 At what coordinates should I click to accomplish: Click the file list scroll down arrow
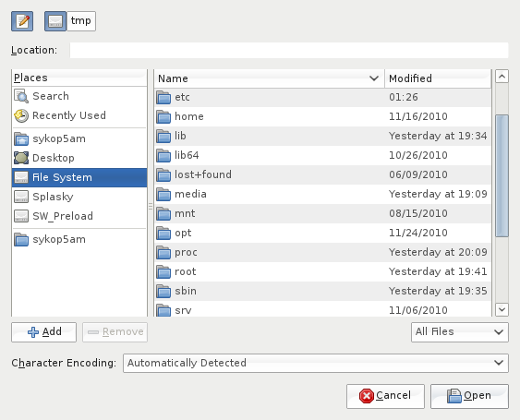502,309
